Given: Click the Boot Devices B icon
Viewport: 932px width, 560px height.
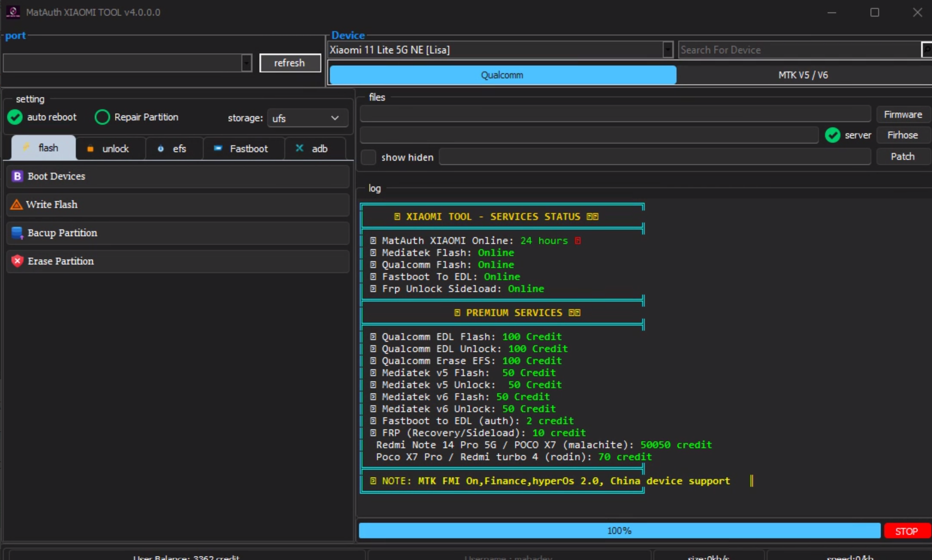Looking at the screenshot, I should (x=17, y=176).
